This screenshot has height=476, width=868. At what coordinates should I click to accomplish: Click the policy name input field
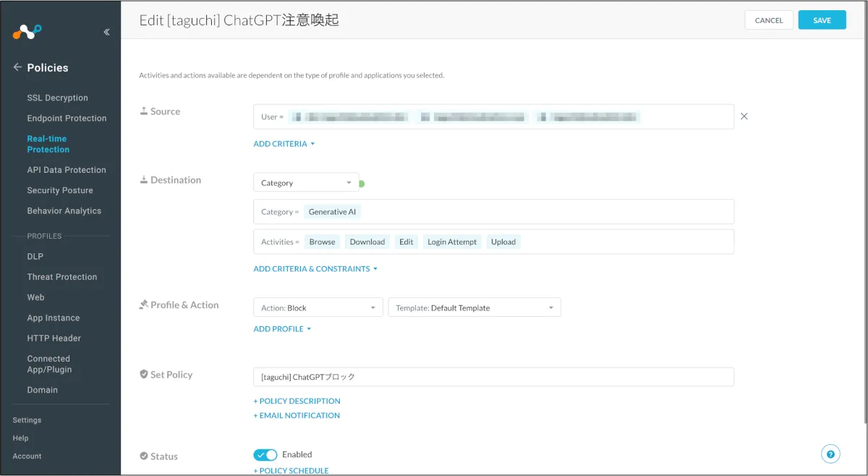pos(494,377)
